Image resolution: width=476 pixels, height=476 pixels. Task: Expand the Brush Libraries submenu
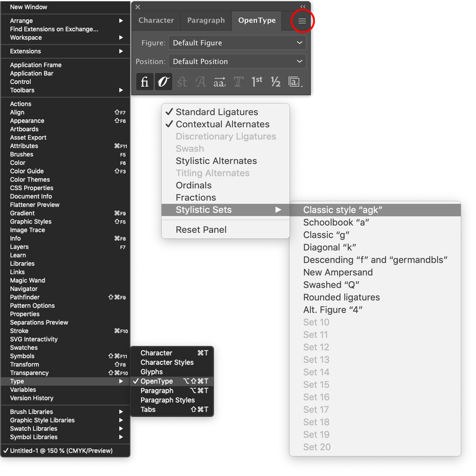(65, 412)
